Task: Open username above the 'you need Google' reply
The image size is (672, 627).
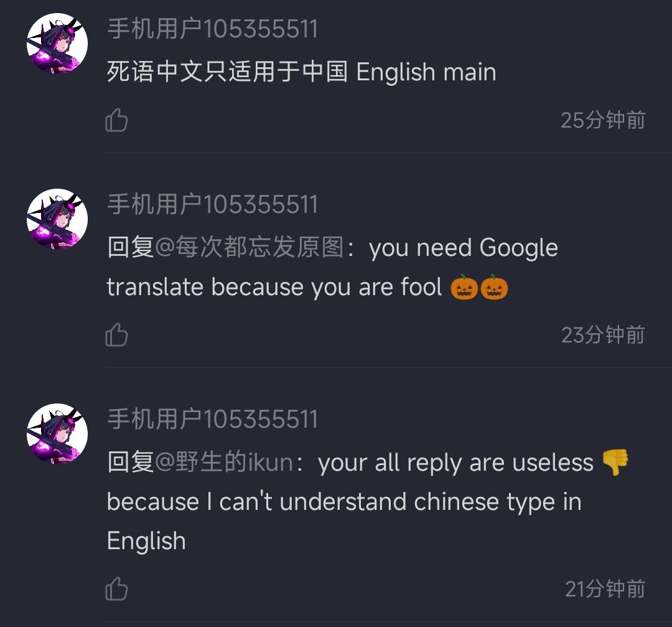Action: (x=213, y=204)
